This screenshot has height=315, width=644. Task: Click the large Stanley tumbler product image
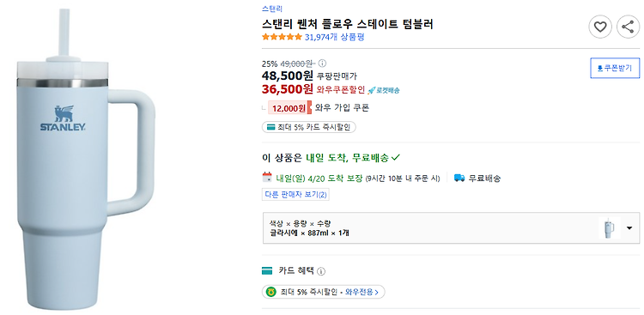86,159
